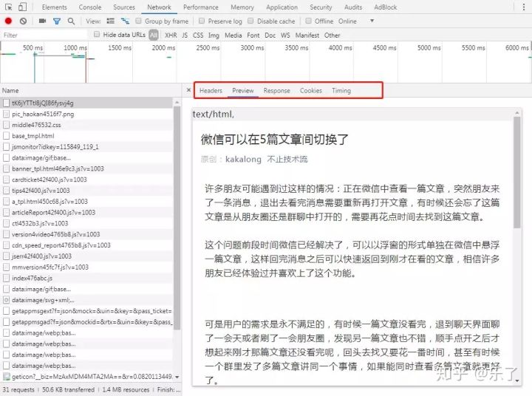Filter requests by WS type
532x396 pixels.
tap(285, 35)
